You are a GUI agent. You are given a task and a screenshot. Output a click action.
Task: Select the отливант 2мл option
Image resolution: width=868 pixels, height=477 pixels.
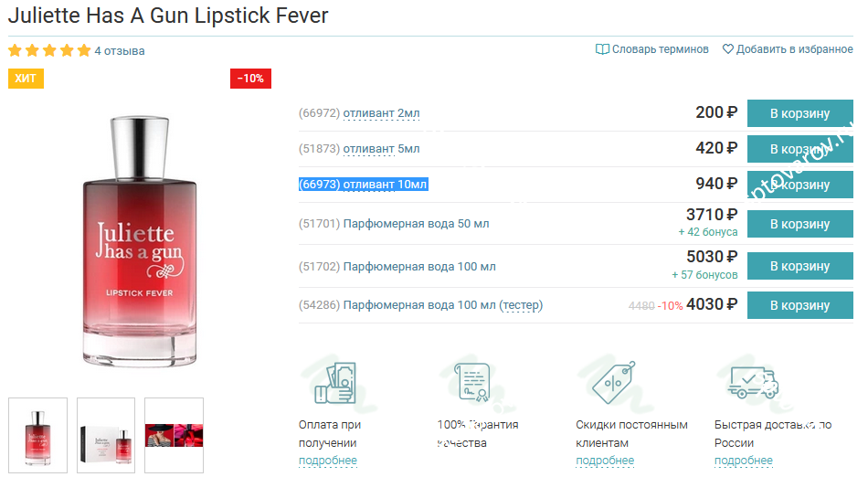point(381,113)
